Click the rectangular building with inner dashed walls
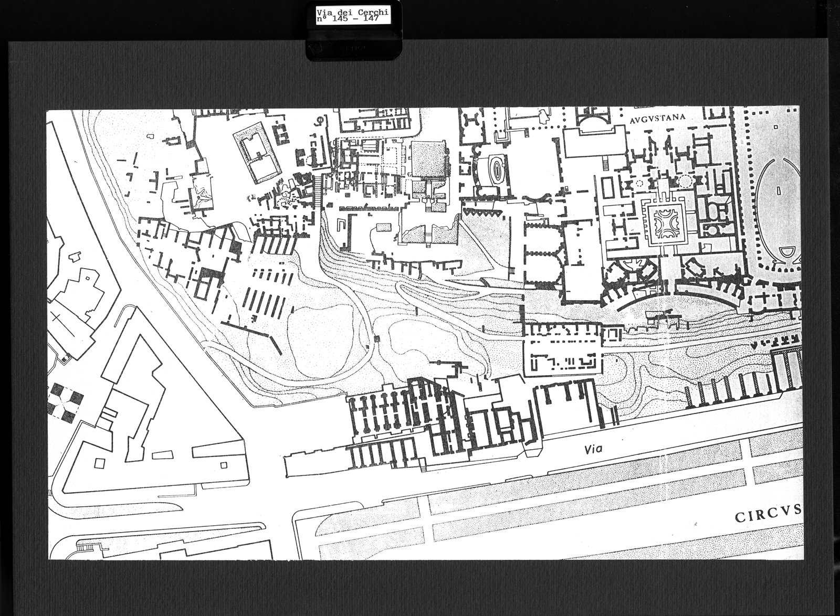Viewport: 840px width, 616px height. (x=564, y=357)
